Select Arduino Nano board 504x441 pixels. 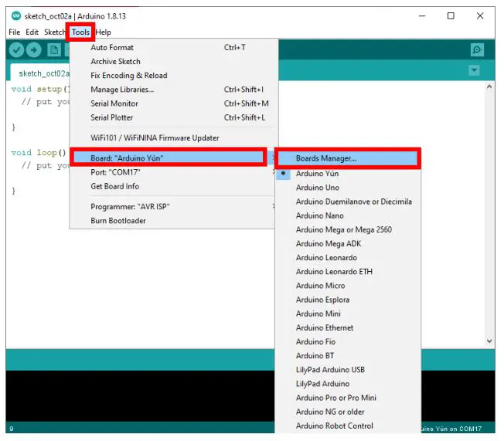(x=348, y=215)
